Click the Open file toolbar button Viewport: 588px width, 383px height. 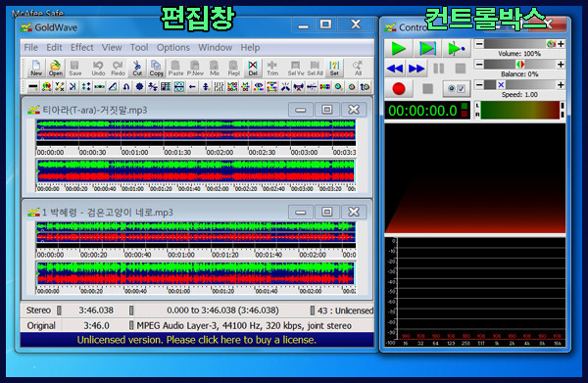[x=56, y=68]
